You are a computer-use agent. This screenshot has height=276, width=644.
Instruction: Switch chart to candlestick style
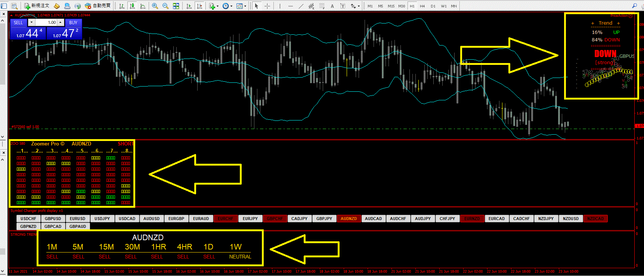[x=132, y=6]
